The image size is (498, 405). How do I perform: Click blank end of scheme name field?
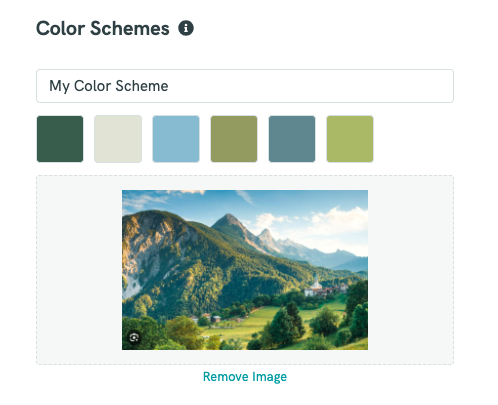point(310,86)
